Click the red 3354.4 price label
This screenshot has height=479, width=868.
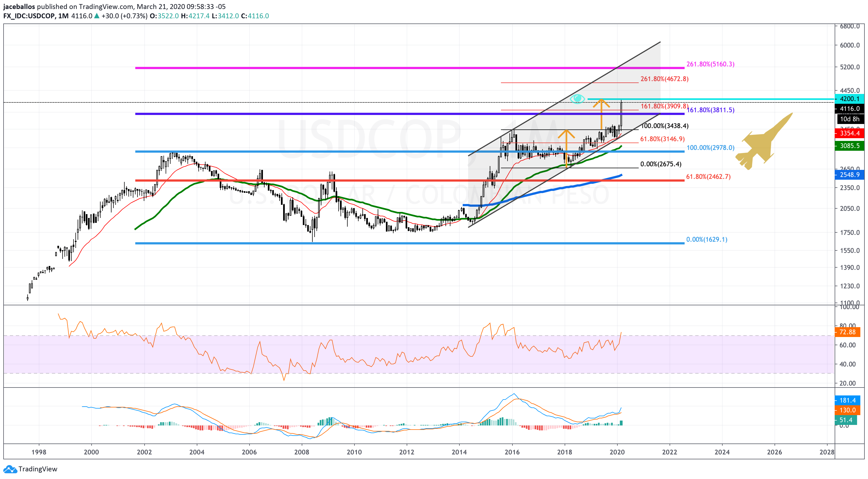point(849,133)
